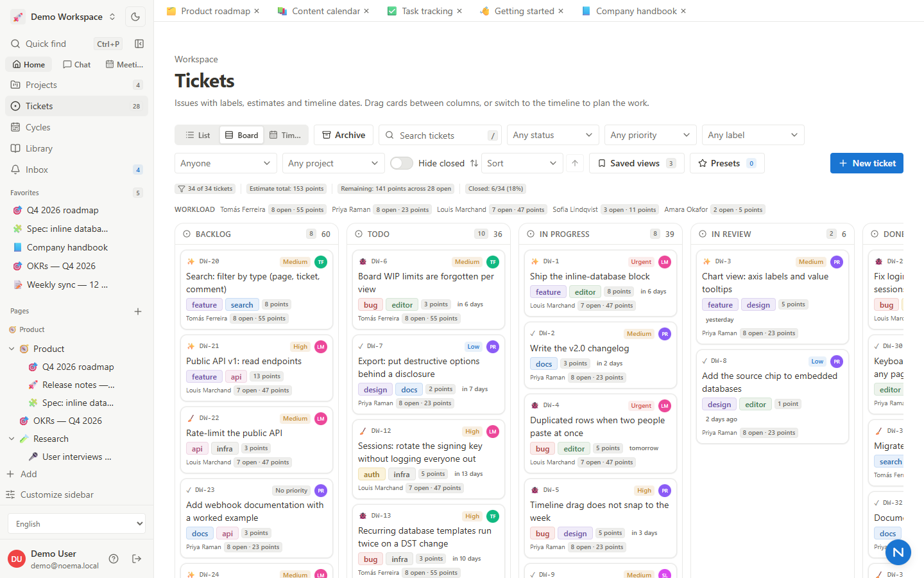924x578 pixels.
Task: Close the Product roadmap tab
Action: 257,11
